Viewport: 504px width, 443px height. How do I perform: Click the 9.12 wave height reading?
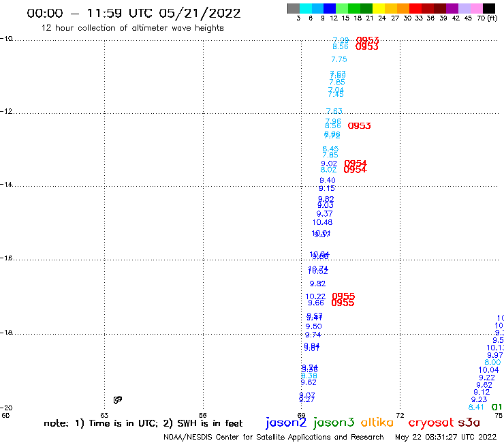point(482,392)
